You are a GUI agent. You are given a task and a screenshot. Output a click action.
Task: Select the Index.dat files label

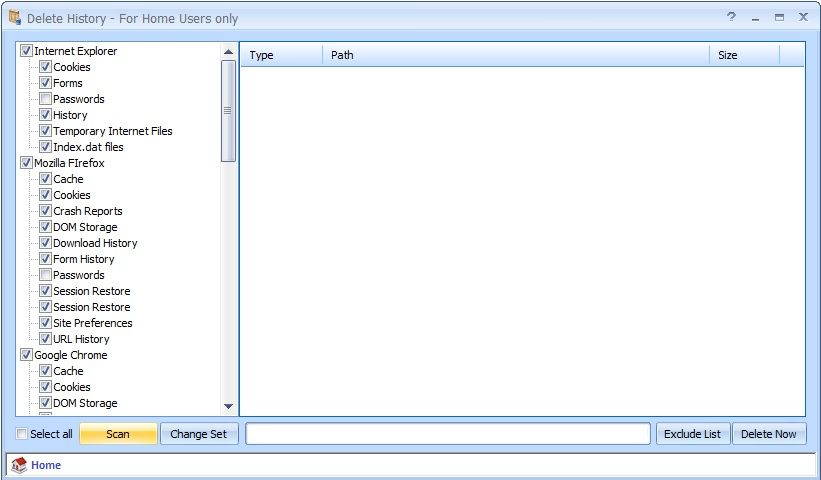pyautogui.click(x=88, y=147)
